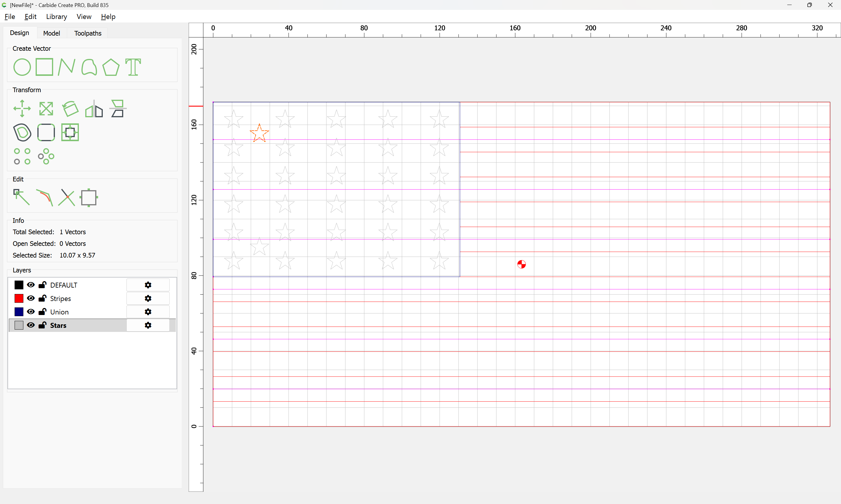841x504 pixels.
Task: Open the Library menu
Action: point(56,17)
